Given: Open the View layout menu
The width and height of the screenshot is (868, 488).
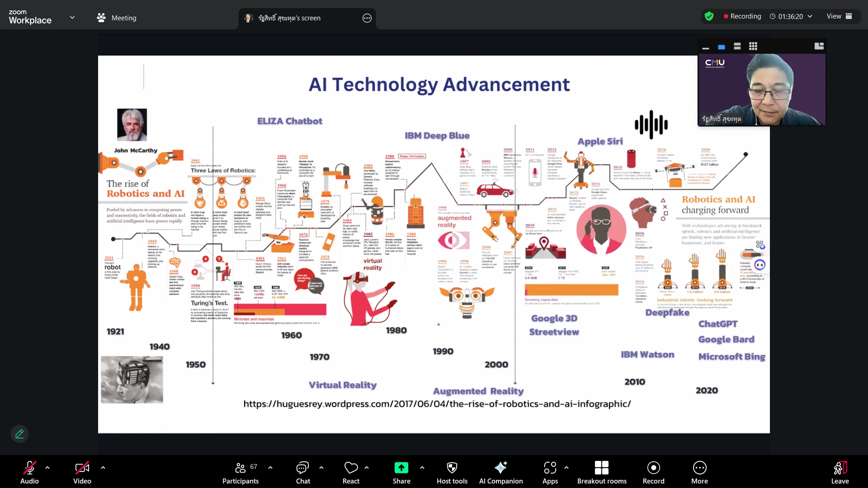Looking at the screenshot, I should pos(839,16).
